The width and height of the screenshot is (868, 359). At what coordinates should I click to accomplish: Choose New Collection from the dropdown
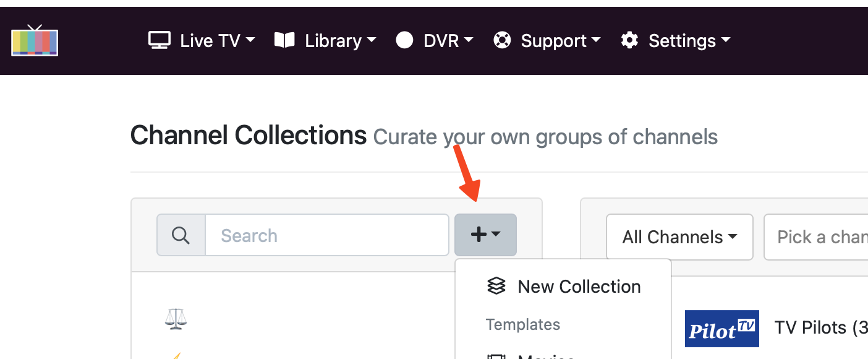579,287
